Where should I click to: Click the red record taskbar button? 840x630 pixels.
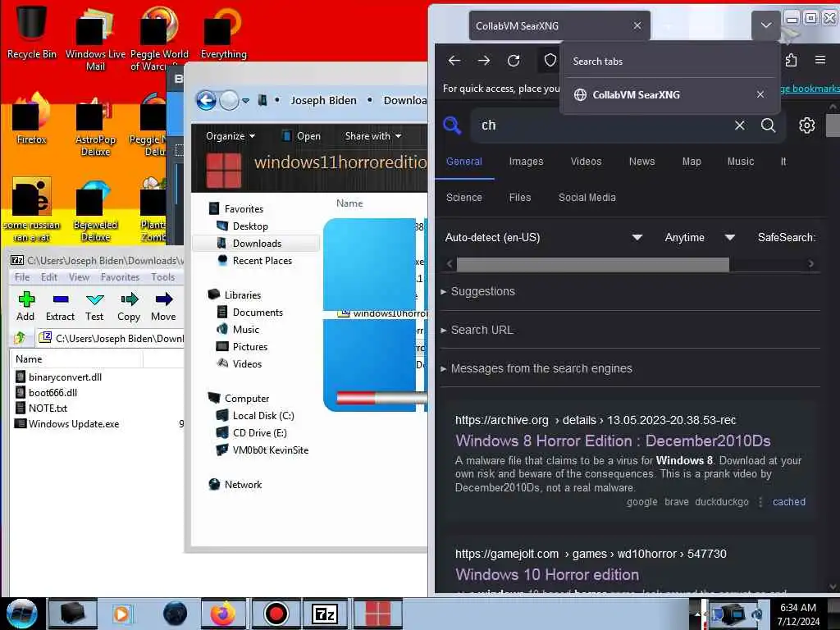click(x=276, y=614)
